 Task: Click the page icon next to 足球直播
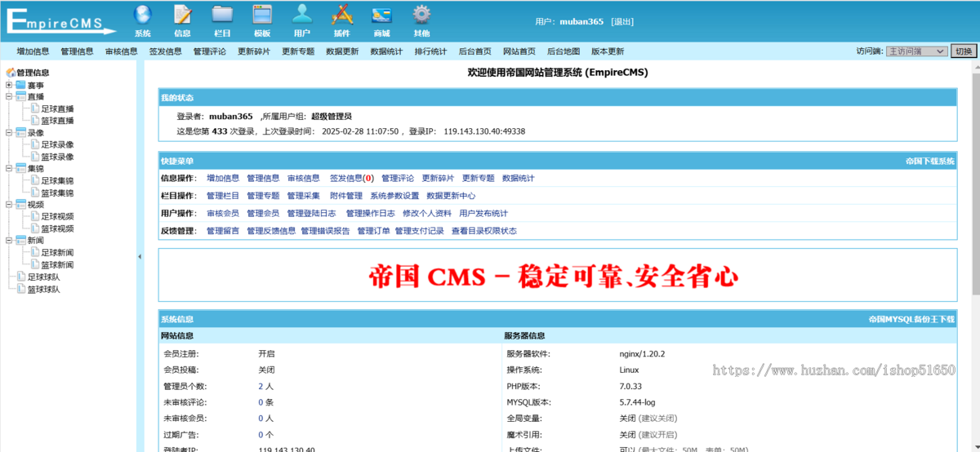pyautogui.click(x=35, y=109)
